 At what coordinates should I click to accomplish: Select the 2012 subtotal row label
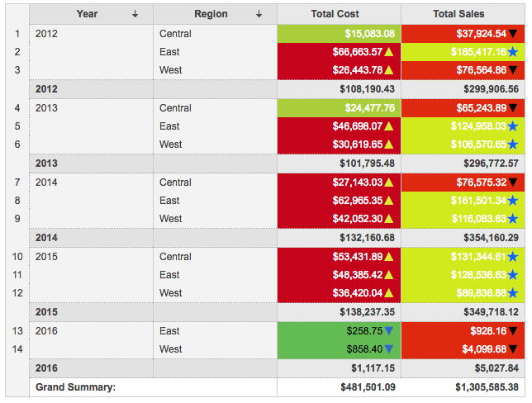[x=46, y=89]
